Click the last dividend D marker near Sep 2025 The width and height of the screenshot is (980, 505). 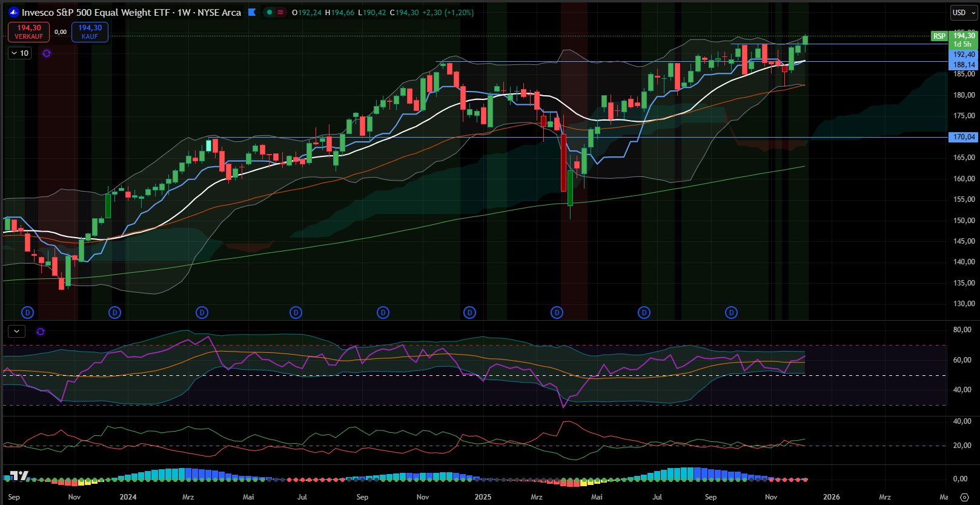pyautogui.click(x=731, y=313)
